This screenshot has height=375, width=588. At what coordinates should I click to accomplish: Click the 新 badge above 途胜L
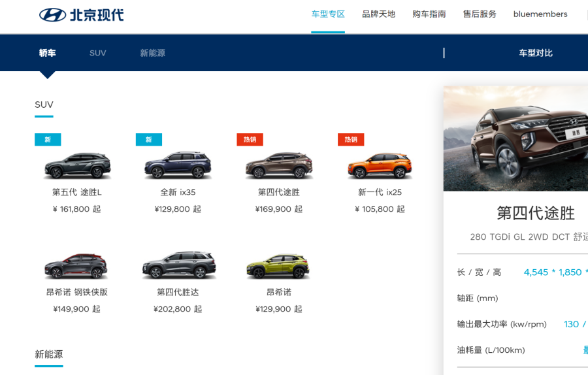coord(48,140)
